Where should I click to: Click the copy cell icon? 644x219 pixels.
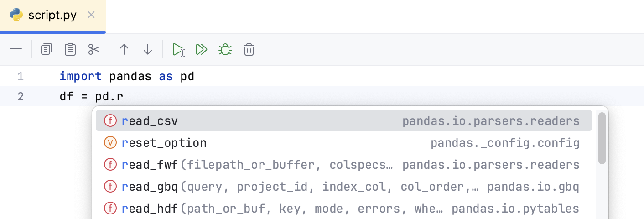[x=46, y=49]
